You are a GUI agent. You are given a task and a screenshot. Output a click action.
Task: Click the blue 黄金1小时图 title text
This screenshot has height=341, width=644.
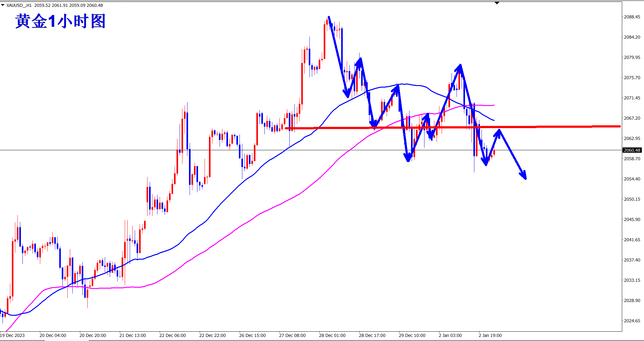pos(61,22)
